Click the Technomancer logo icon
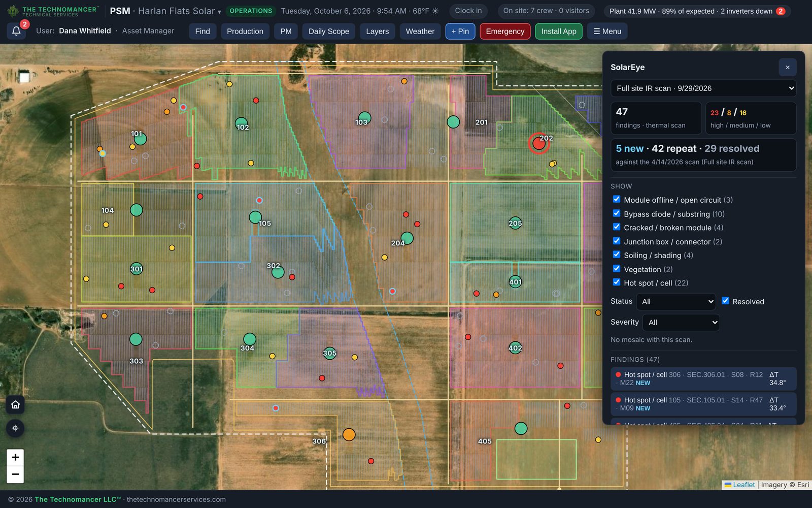 13,11
